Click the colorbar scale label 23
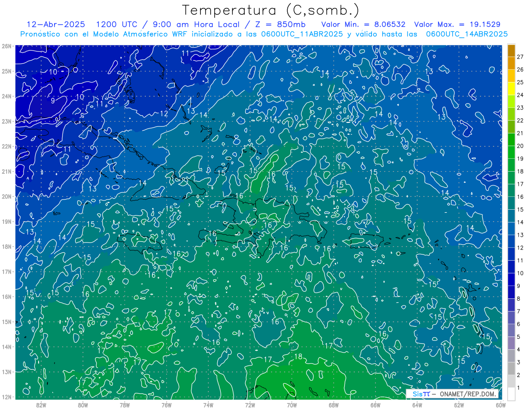532x411 pixels. [520, 108]
